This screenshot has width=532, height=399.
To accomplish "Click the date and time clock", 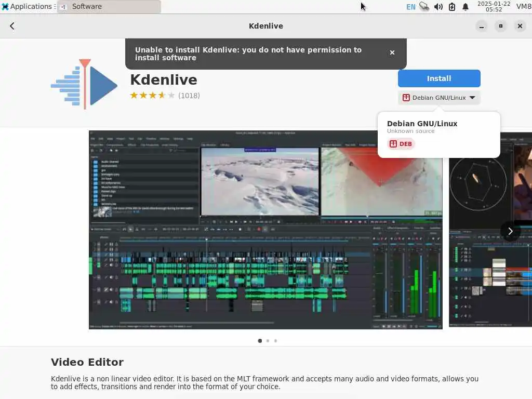I will point(494,6).
